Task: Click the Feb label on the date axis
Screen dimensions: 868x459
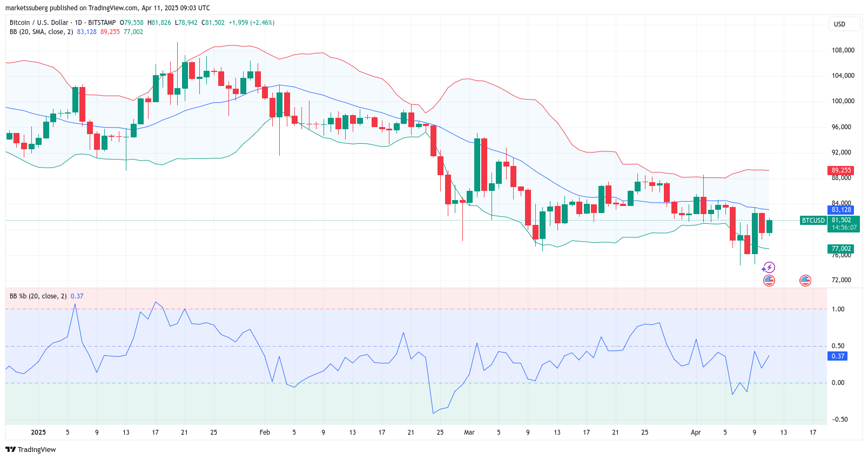Action: pyautogui.click(x=265, y=433)
